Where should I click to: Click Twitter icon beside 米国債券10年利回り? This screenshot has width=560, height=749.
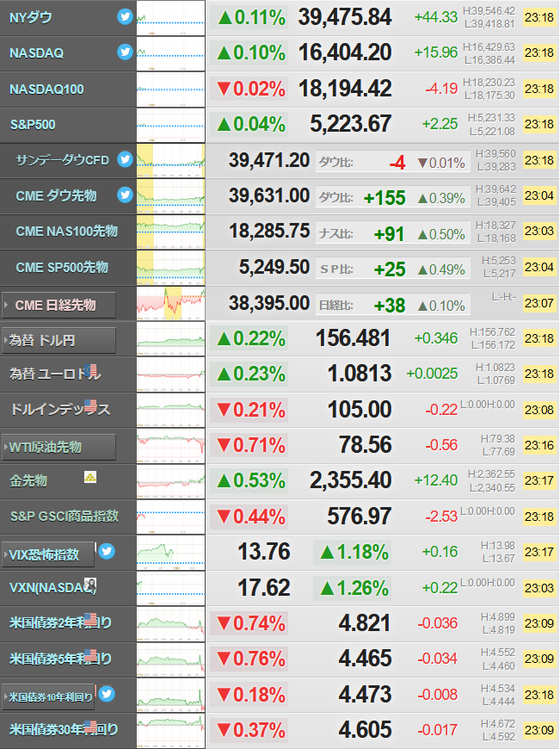pos(107,694)
